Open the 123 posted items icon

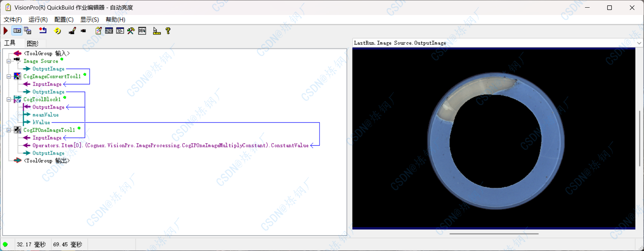tap(109, 31)
